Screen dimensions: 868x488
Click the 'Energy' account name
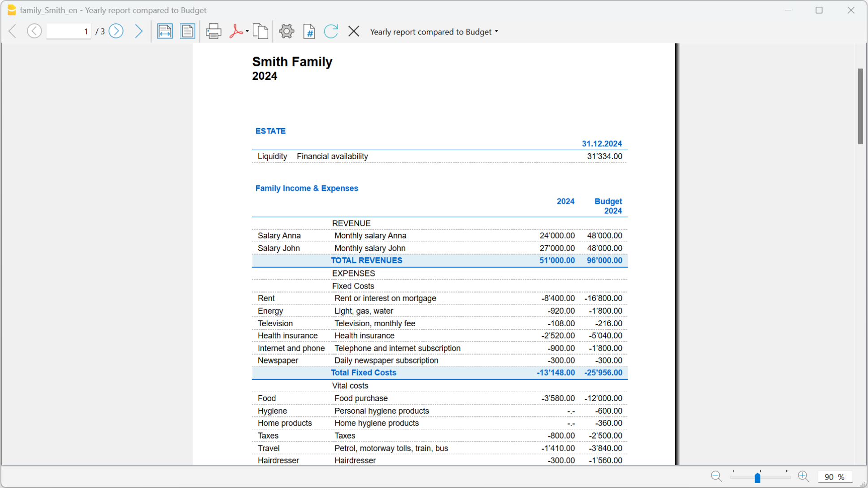[270, 311]
